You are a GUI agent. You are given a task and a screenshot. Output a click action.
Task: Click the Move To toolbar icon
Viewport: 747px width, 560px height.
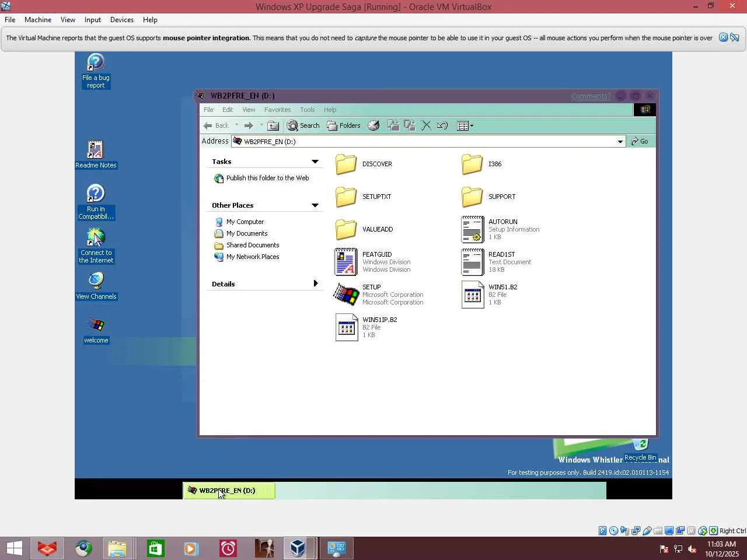[x=393, y=125]
